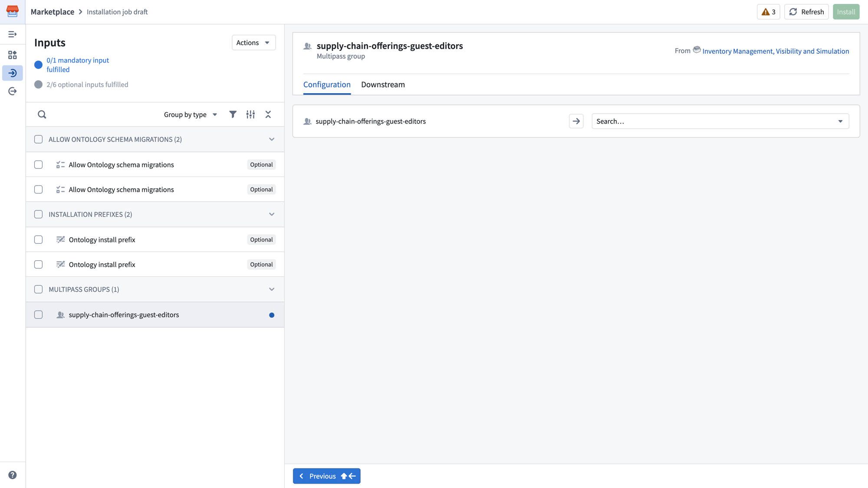Click the Marketplace store logo icon
868x488 pixels.
[x=13, y=11]
